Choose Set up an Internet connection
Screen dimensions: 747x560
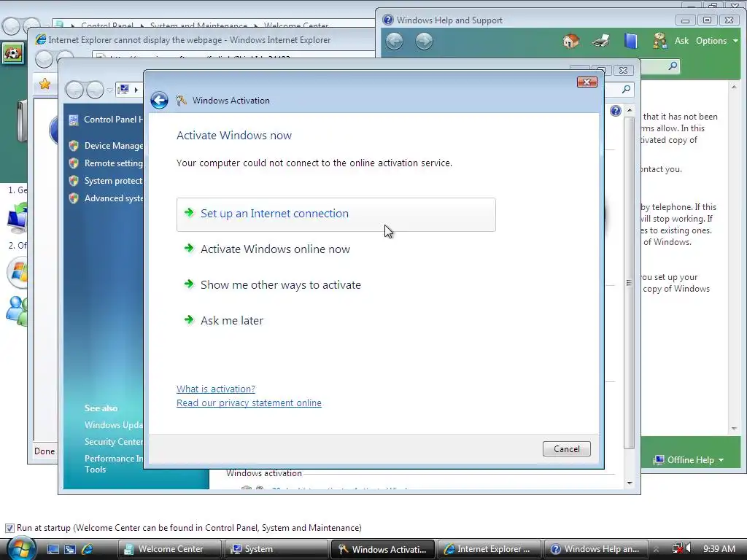[x=336, y=214]
